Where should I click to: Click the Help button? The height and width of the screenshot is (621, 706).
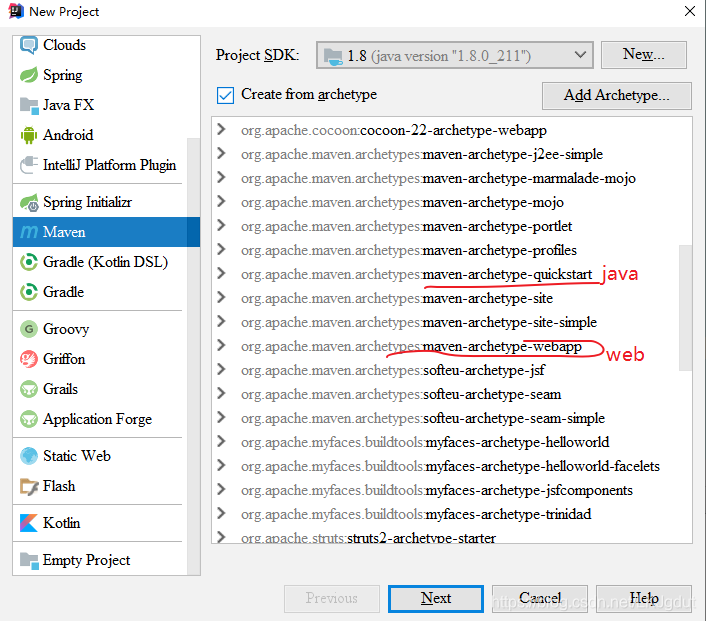(644, 598)
